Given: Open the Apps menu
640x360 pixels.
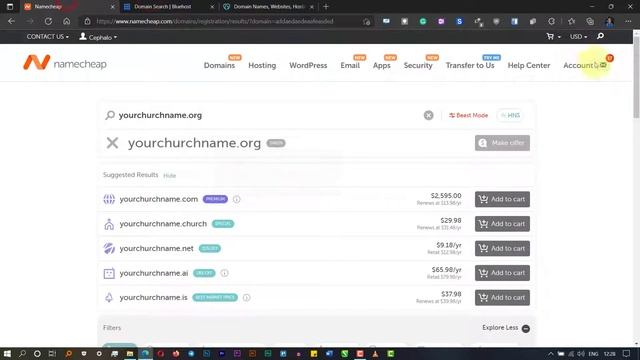Looking at the screenshot, I should click(382, 65).
